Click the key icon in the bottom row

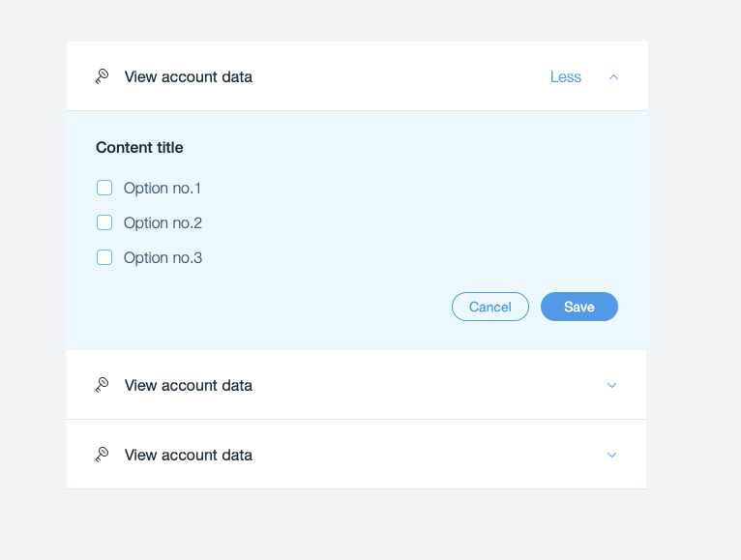(x=102, y=455)
